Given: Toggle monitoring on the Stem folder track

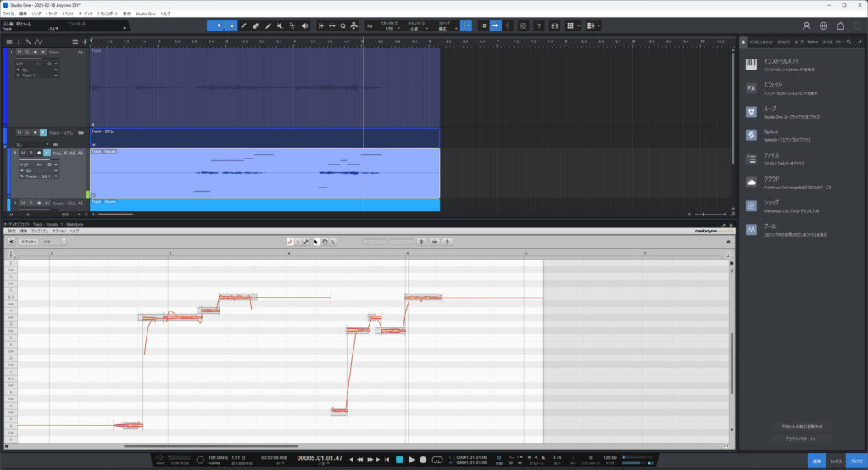Looking at the screenshot, I should [43, 132].
